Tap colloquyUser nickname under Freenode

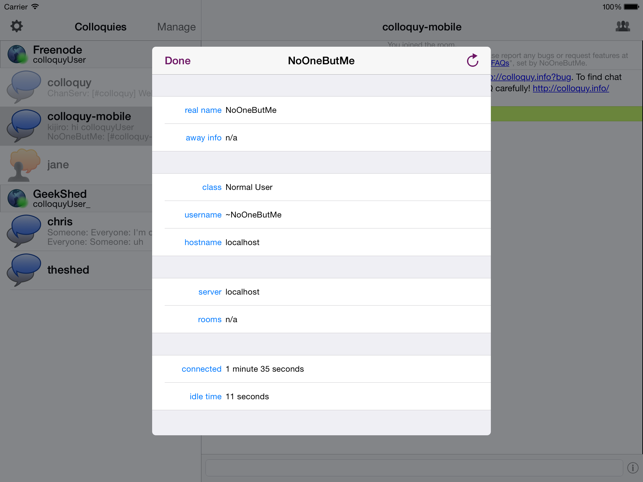(59, 60)
